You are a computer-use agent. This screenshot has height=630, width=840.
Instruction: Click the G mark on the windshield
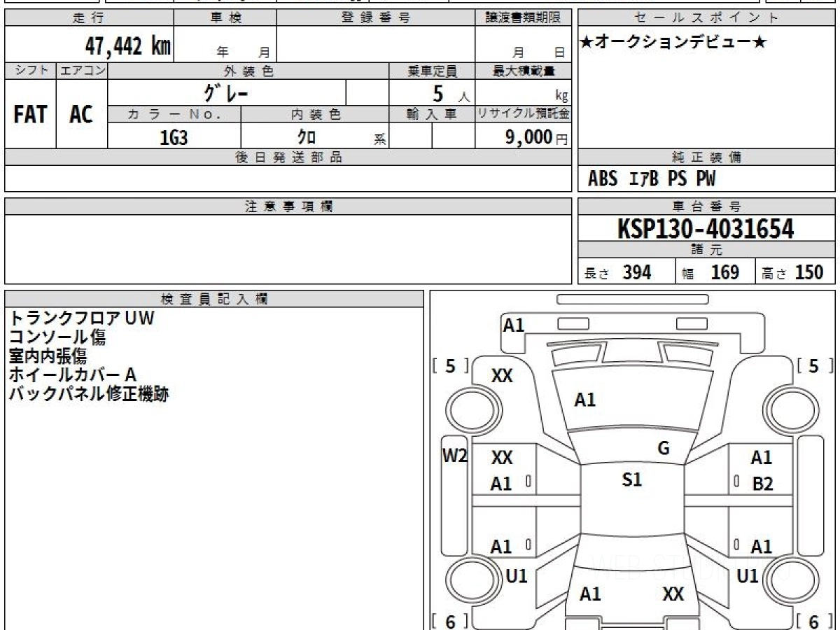[x=664, y=449]
